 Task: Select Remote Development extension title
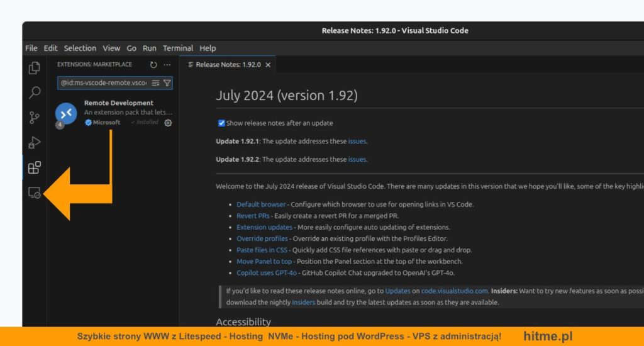click(x=119, y=103)
